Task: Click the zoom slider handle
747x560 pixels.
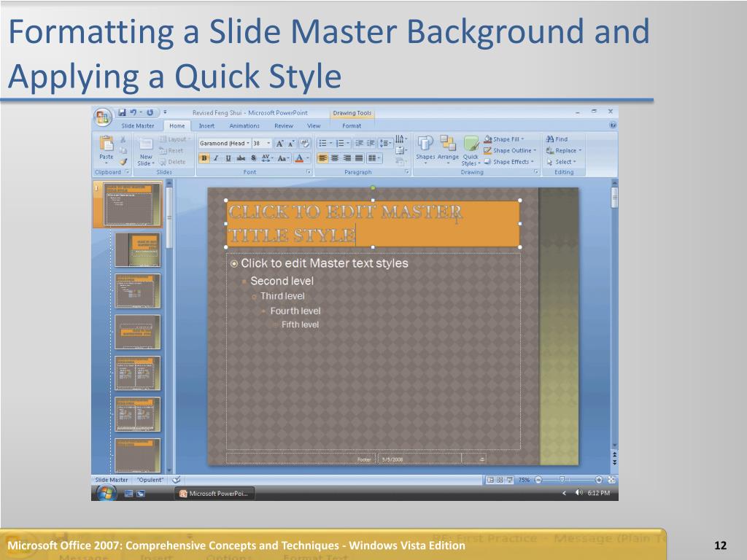Action: click(562, 480)
